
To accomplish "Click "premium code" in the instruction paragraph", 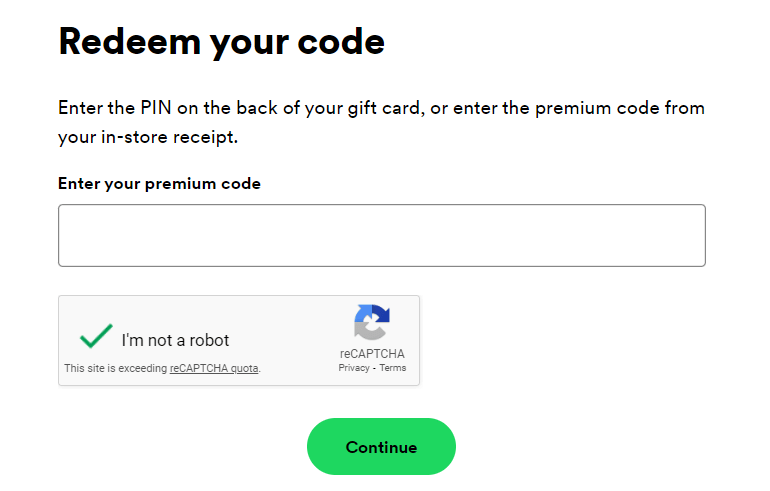I will click(x=598, y=108).
